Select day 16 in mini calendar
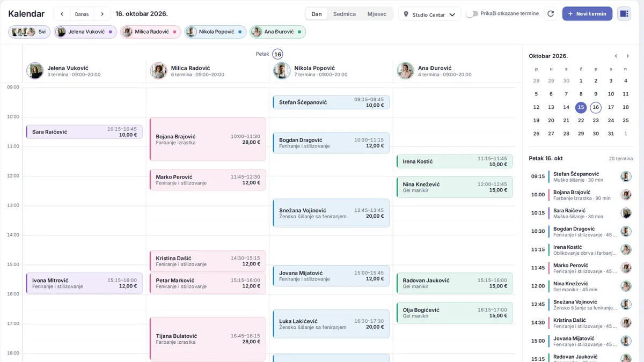 tap(596, 107)
